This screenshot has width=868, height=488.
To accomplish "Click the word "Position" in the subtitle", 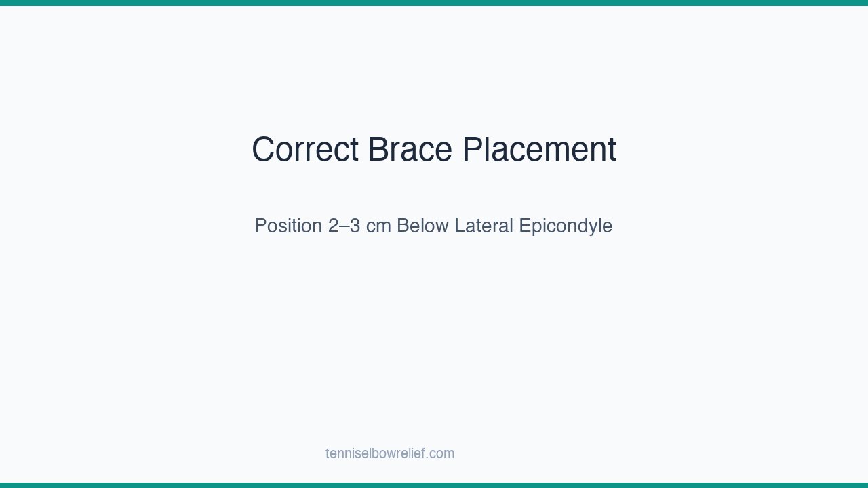I will click(288, 226).
